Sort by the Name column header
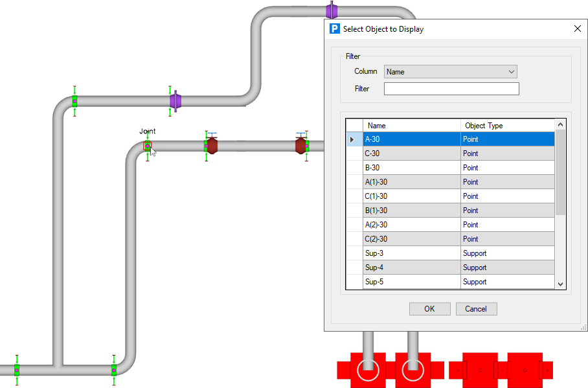588x388 pixels. coord(411,126)
